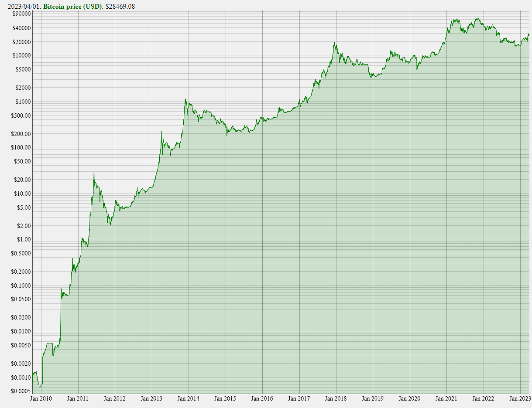
Task: Click the $5.00 y-axis label
Action: click(x=24, y=207)
